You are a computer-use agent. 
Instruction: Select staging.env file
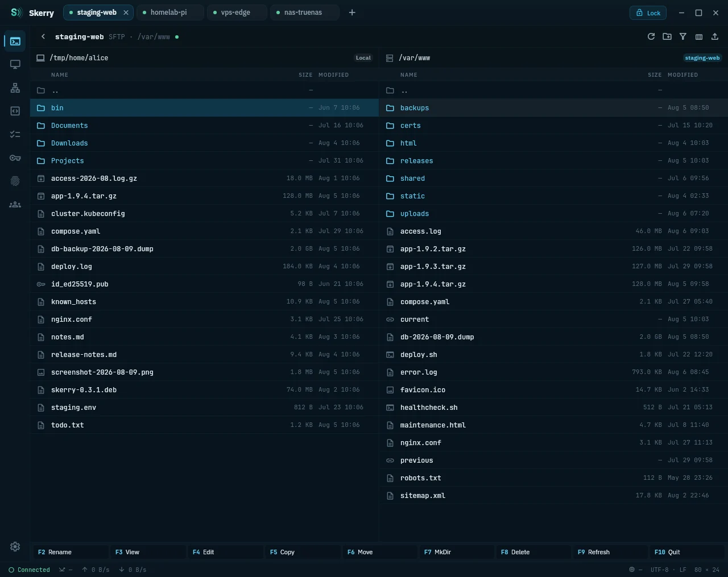pyautogui.click(x=204, y=408)
